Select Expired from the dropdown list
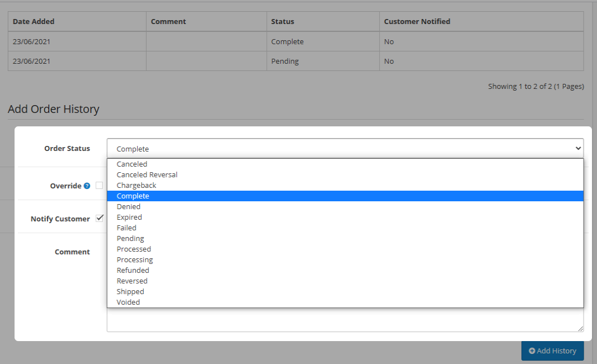The image size is (597, 364). coord(129,218)
